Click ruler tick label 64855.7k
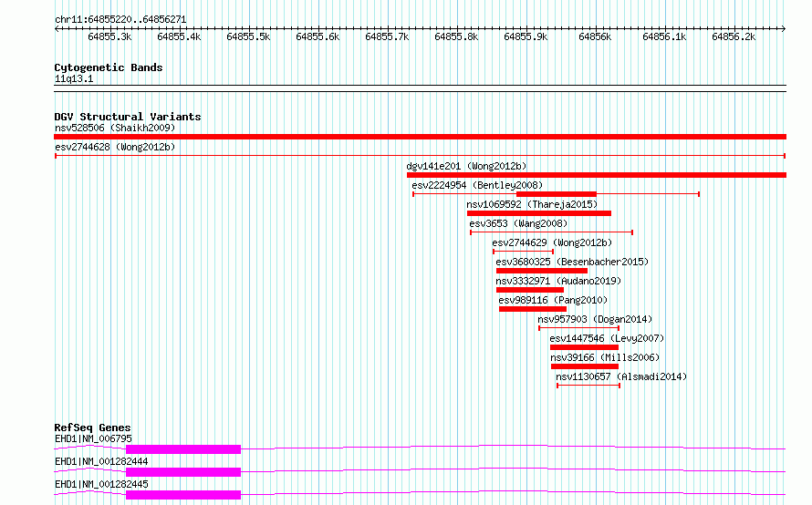Screen dimensions: 812x505 pos(388,37)
